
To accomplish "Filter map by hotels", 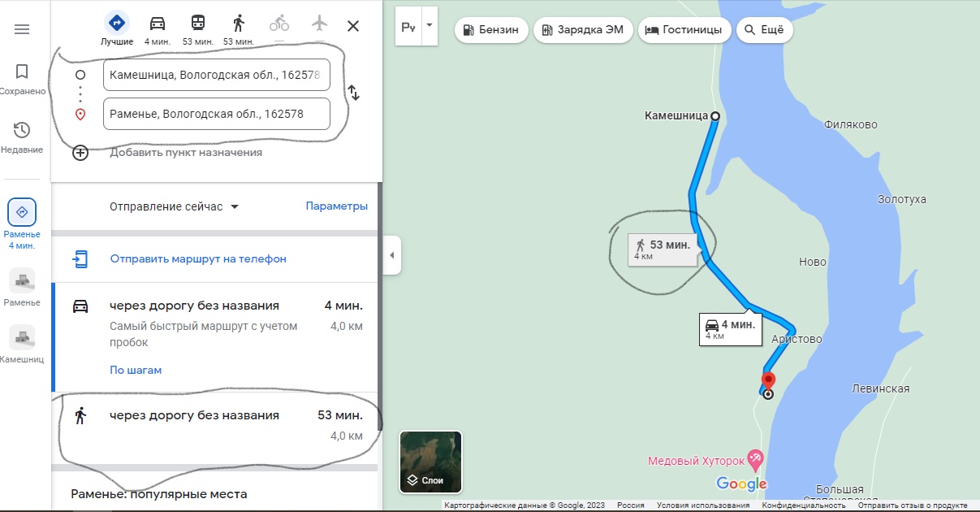I will coord(683,30).
